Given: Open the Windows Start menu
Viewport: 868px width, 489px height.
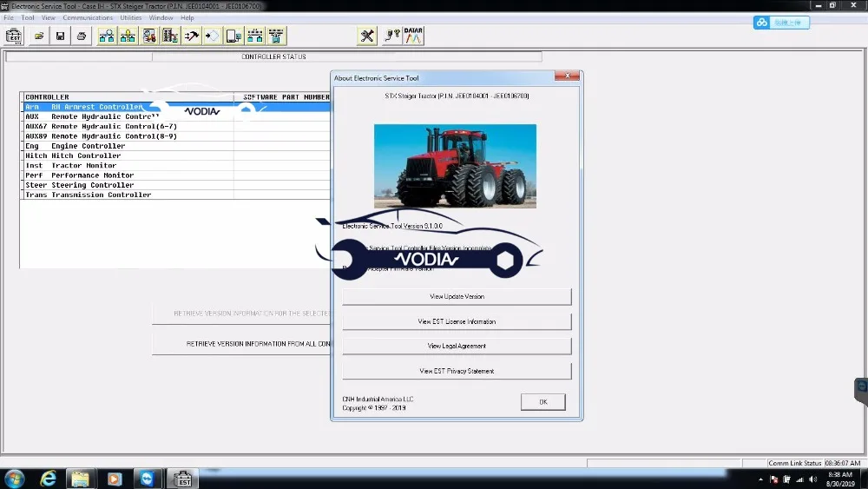Looking at the screenshot, I should click(14, 479).
